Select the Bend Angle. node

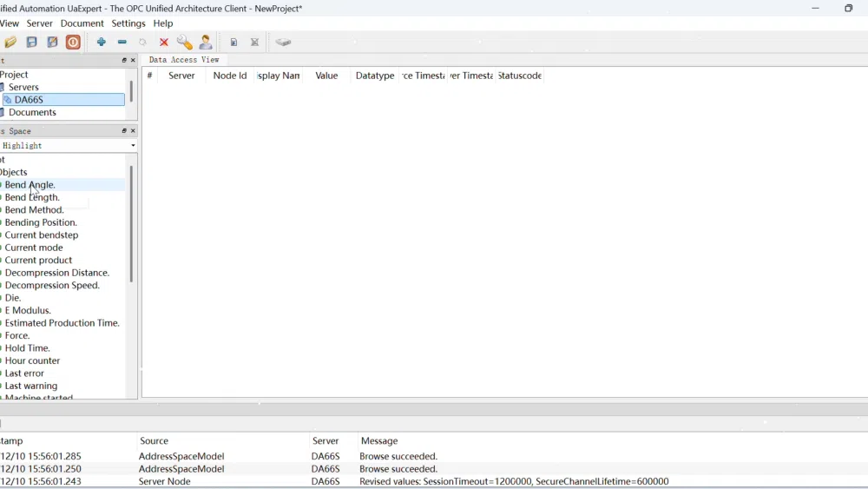(x=30, y=185)
